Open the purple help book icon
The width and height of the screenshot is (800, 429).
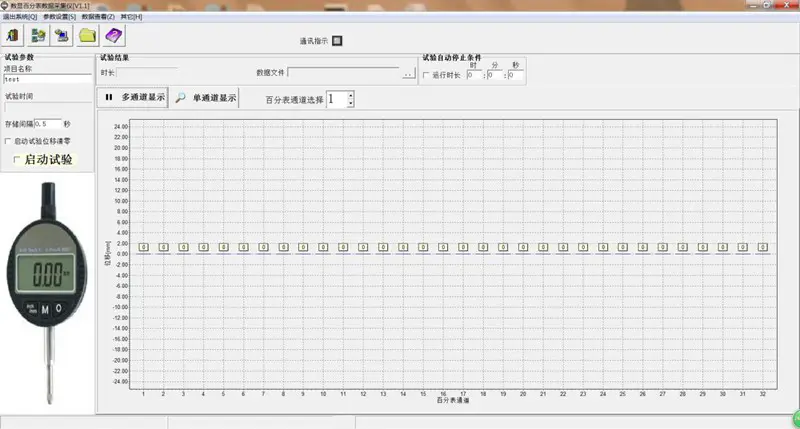tap(113, 36)
